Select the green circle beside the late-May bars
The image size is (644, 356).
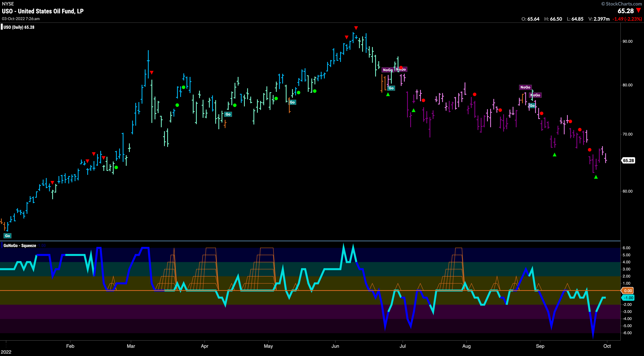coord(315,91)
